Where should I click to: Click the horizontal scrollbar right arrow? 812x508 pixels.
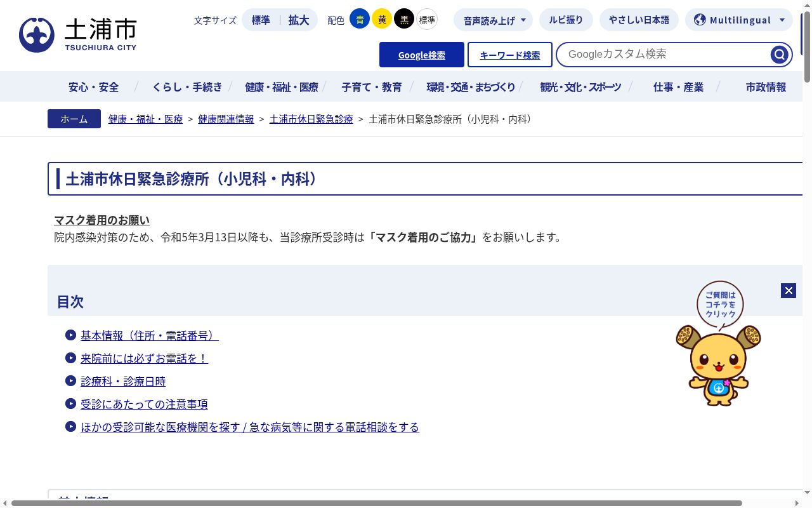(797, 503)
